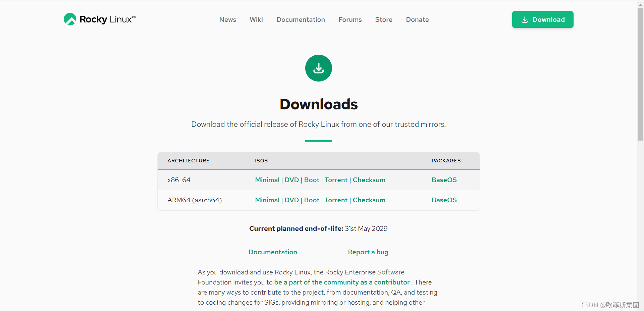Open the ARM64 Checksum link
This screenshot has width=644, height=311.
(x=369, y=200)
